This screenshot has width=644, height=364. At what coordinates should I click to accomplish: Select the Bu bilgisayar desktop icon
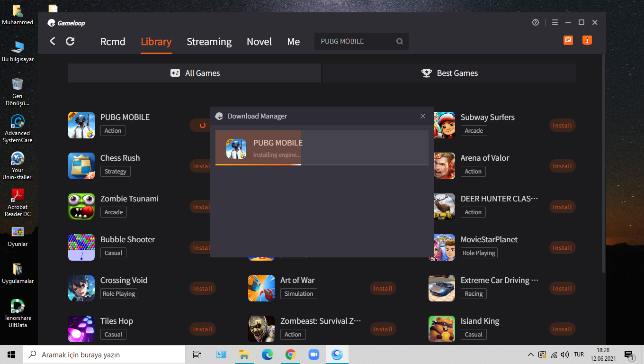pyautogui.click(x=18, y=52)
